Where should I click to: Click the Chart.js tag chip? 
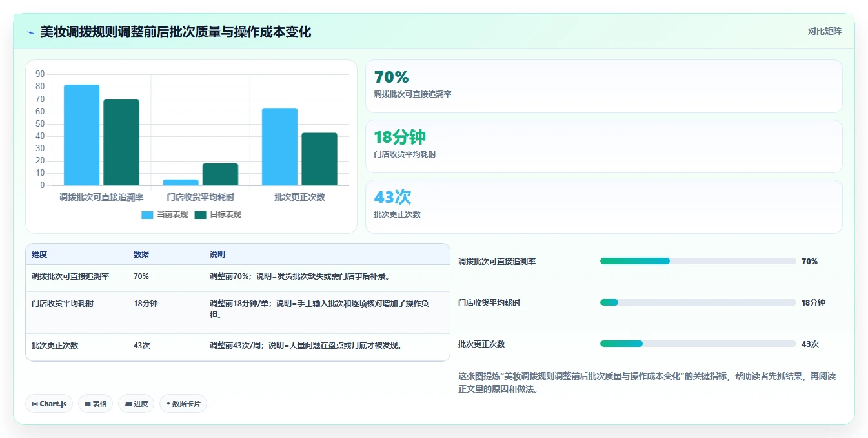pyautogui.click(x=49, y=404)
